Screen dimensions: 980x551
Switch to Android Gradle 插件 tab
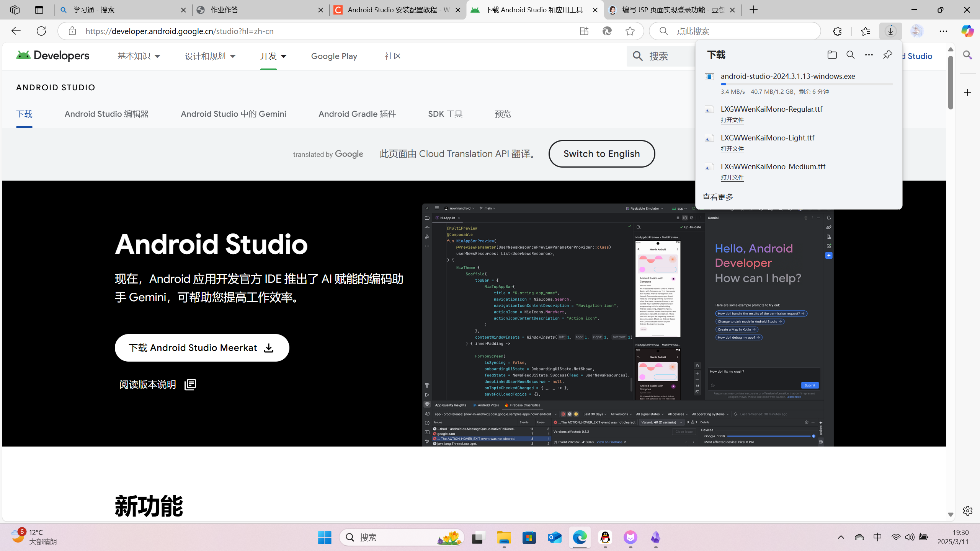[x=357, y=114]
